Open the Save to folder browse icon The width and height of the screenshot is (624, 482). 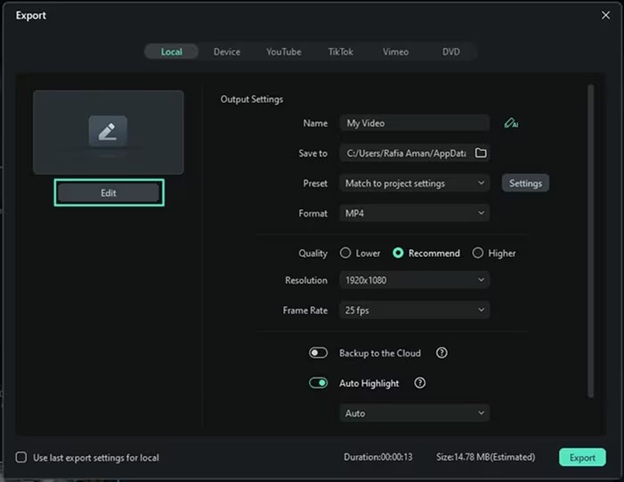[480, 153]
